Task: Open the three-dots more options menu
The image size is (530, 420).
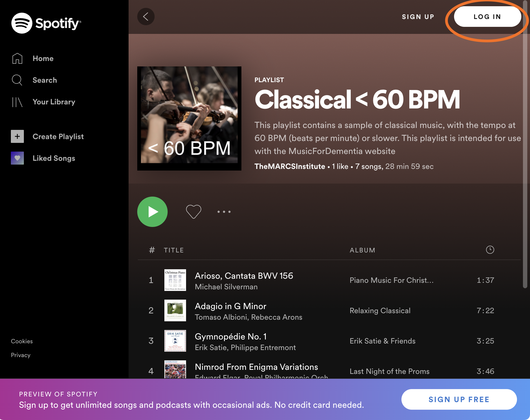Action: pos(224,212)
